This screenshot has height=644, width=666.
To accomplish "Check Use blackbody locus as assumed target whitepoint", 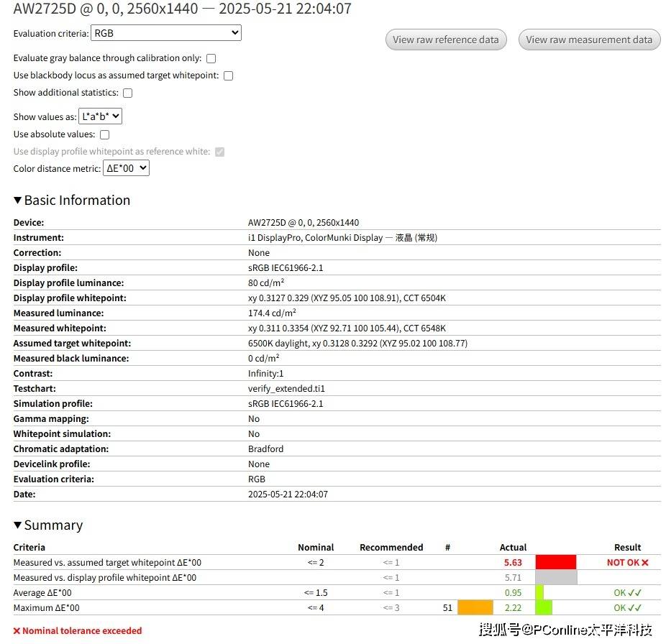I will (x=229, y=76).
